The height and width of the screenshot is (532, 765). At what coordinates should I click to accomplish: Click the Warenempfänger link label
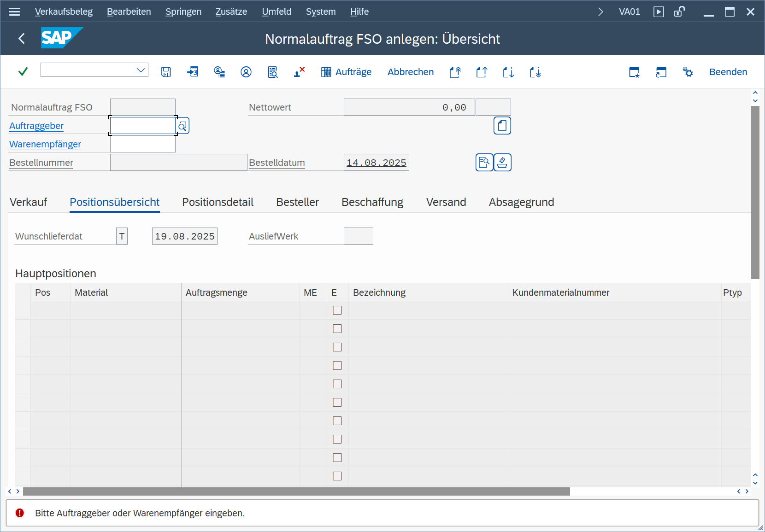[x=45, y=144]
